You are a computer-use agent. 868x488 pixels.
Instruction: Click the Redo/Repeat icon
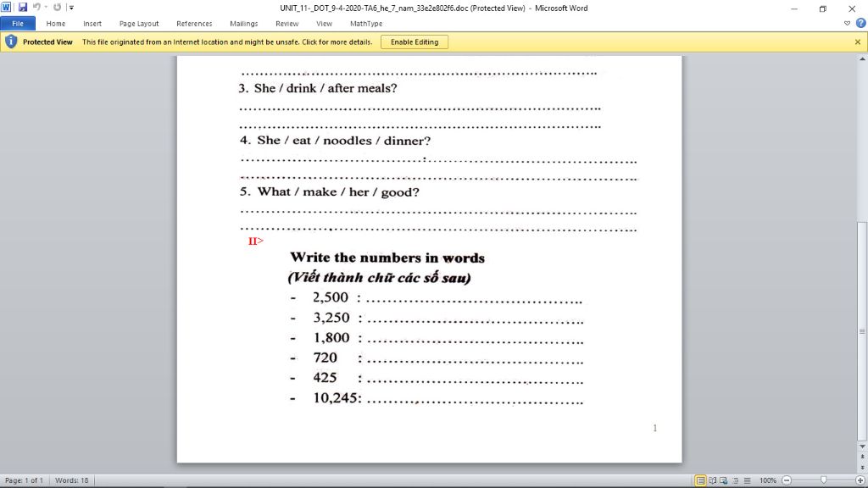pos(57,7)
